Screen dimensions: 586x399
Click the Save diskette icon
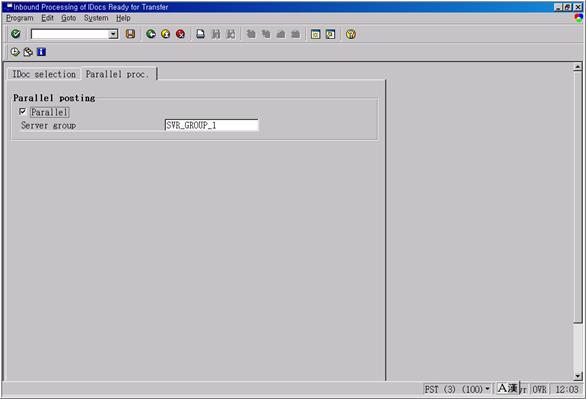[130, 34]
